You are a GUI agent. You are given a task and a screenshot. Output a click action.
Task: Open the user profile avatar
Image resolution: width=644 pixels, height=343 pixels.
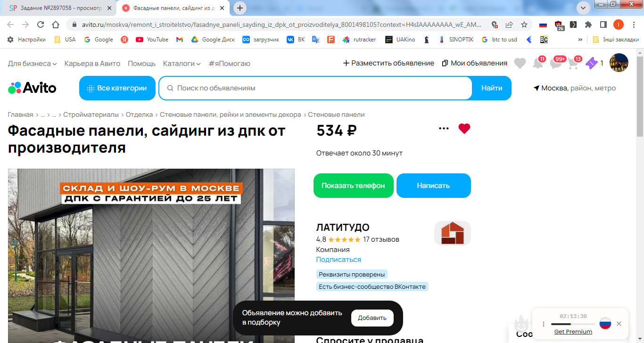(619, 63)
